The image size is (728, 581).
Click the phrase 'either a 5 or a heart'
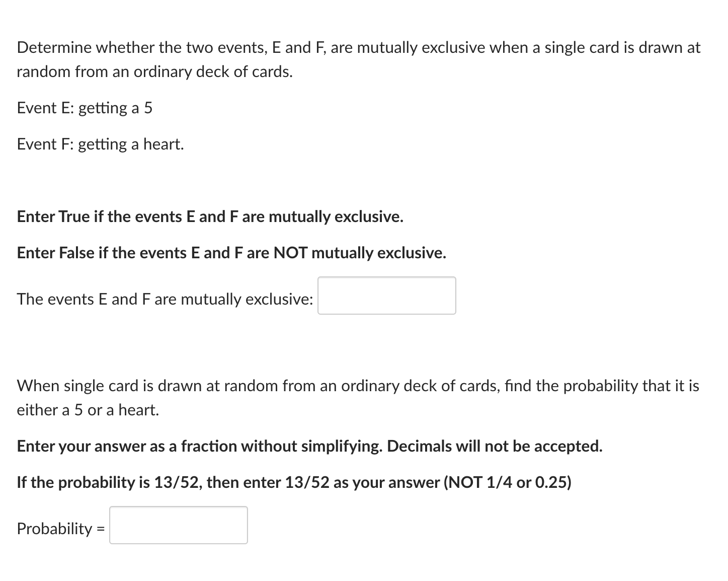(87, 409)
